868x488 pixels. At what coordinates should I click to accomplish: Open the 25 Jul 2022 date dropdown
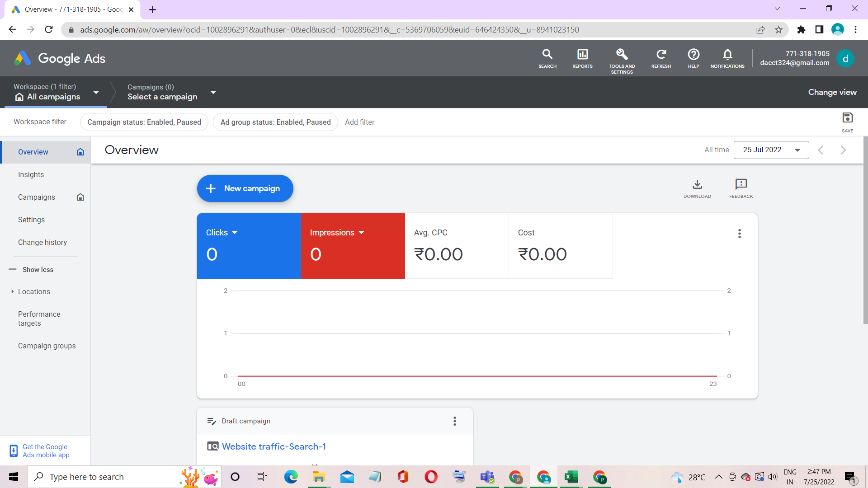point(771,150)
